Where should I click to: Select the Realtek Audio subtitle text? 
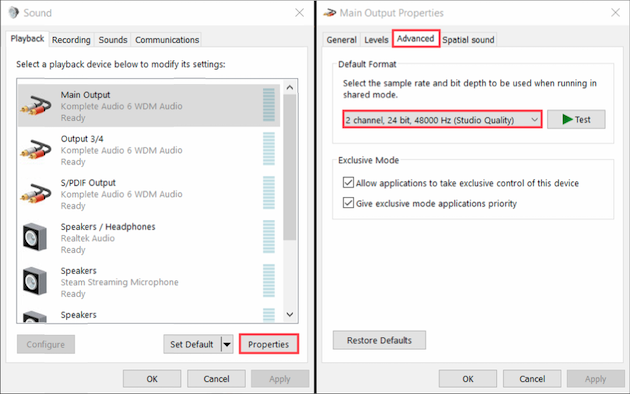pos(88,238)
